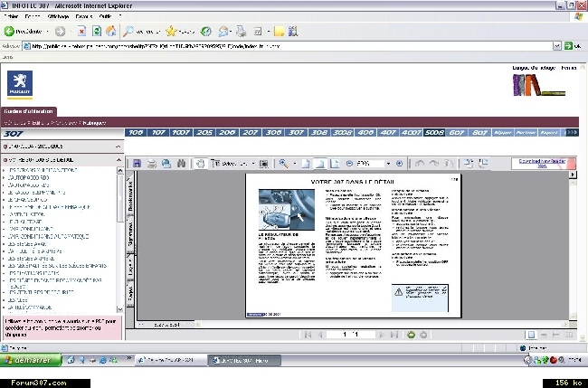
Task: Open the Signatures side tab
Action: point(130,235)
